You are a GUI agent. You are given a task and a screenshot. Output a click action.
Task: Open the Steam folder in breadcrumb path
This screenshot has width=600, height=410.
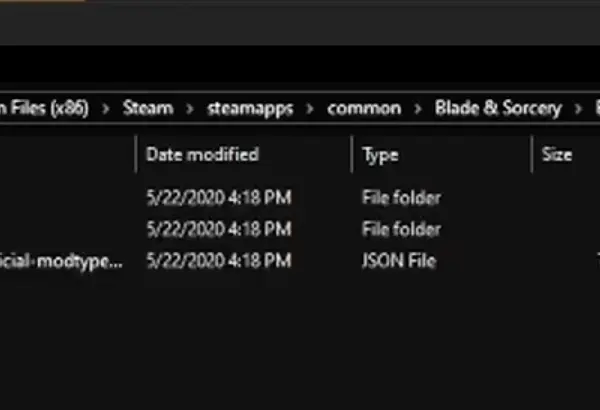(148, 108)
